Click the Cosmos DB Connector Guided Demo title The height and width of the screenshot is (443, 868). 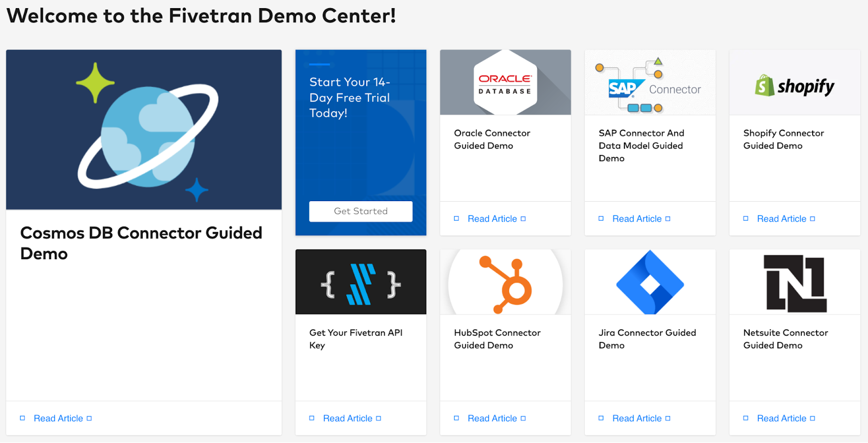click(x=141, y=243)
